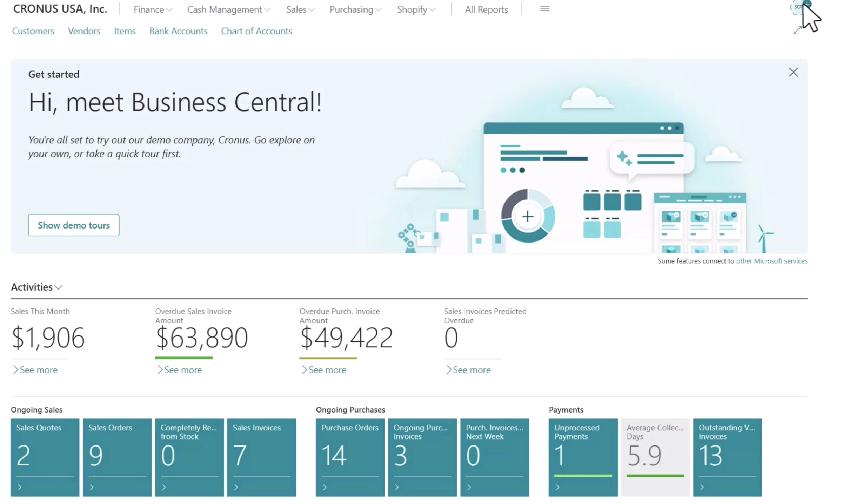Open Chart of Accounts link
Viewport: 842px width, 504px height.
[256, 31]
